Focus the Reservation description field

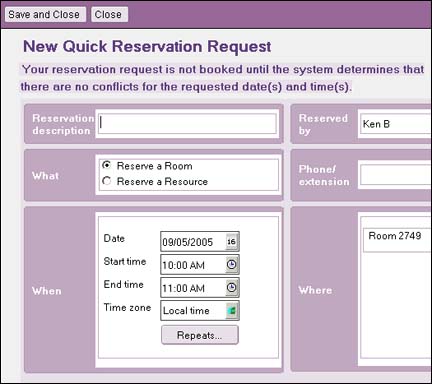(x=187, y=124)
